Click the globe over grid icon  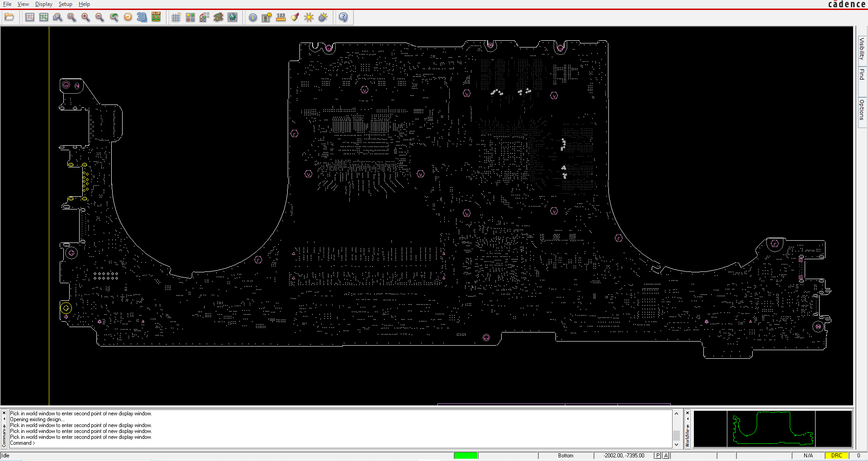232,17
